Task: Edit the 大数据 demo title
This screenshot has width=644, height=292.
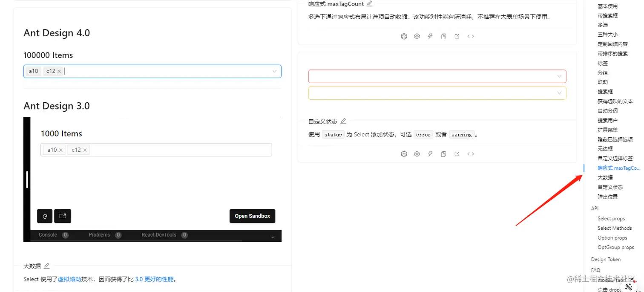Action: pyautogui.click(x=47, y=266)
